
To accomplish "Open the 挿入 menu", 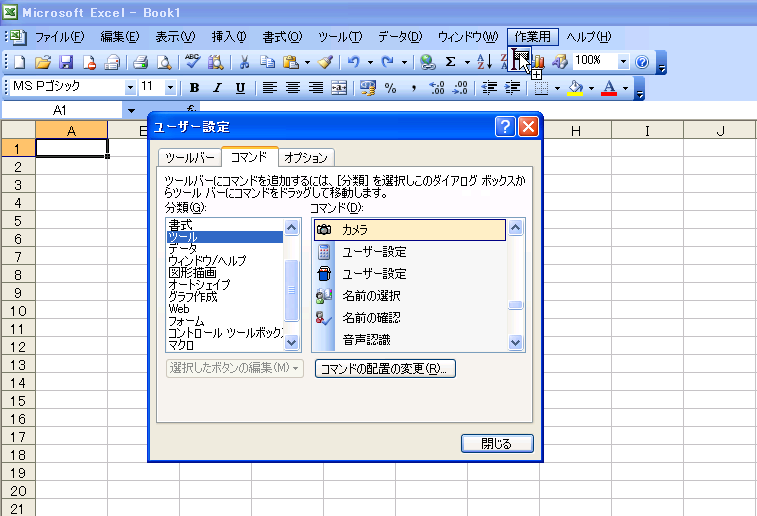I will (x=229, y=37).
